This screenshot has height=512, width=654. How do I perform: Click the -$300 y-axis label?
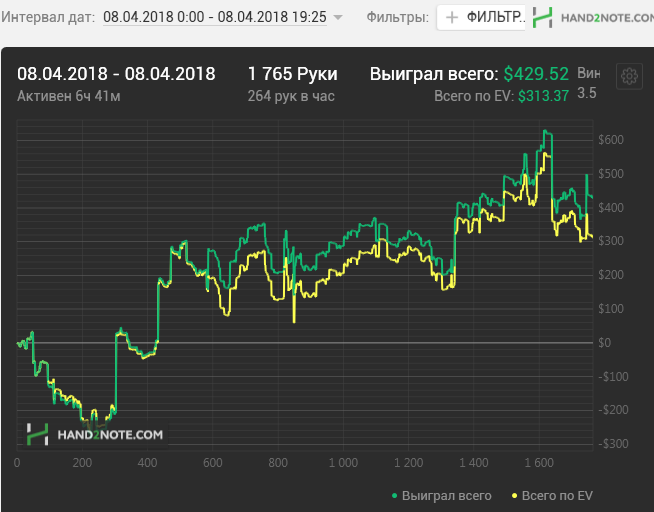click(x=613, y=444)
